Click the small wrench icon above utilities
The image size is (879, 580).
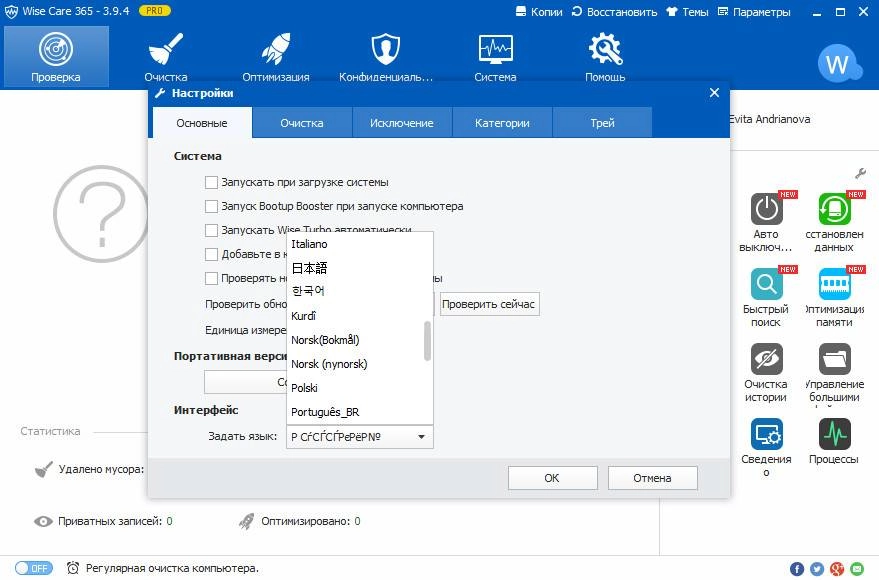click(860, 173)
